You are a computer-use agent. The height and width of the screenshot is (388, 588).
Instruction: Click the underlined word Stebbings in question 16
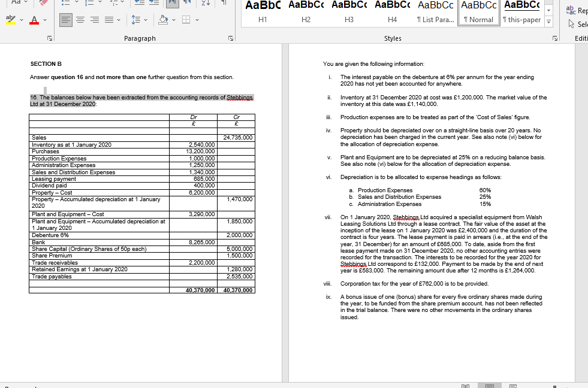coord(240,98)
